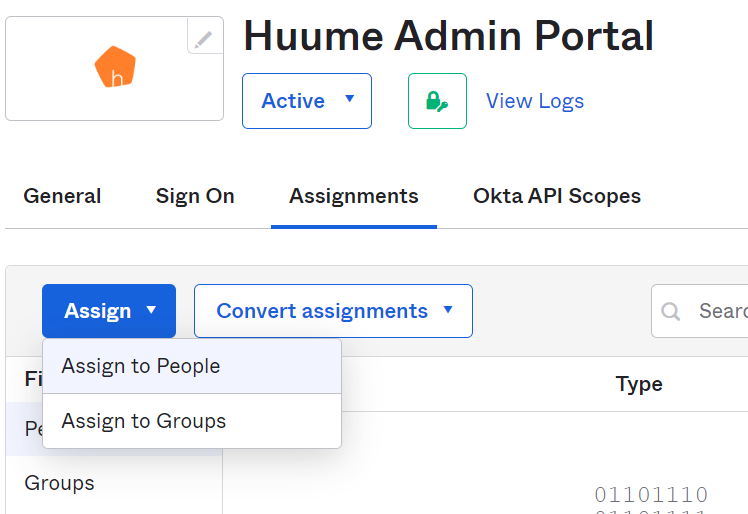Image resolution: width=748 pixels, height=514 pixels.
Task: Choose Assign to People menu option
Action: 192,366
